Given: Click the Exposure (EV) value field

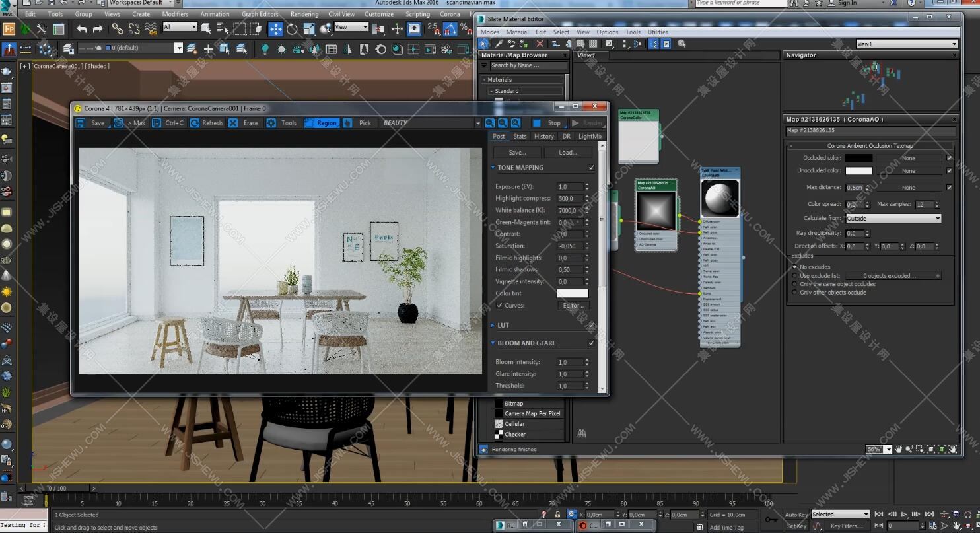Looking at the screenshot, I should [571, 187].
